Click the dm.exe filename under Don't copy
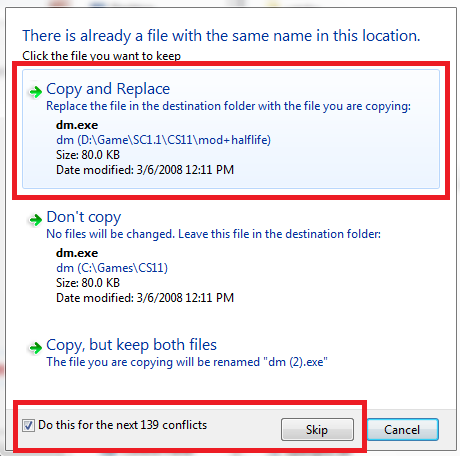Image resolution: width=460 pixels, height=456 pixels. 77,253
